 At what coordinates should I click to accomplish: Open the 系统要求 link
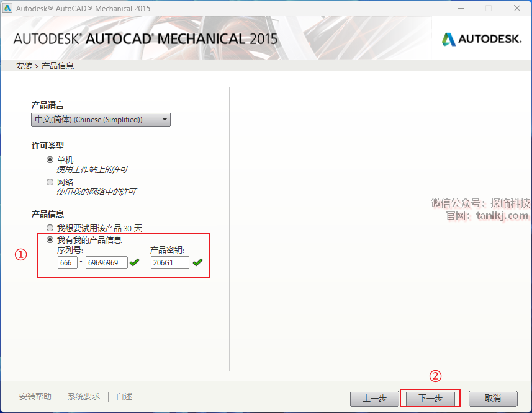pyautogui.click(x=84, y=396)
